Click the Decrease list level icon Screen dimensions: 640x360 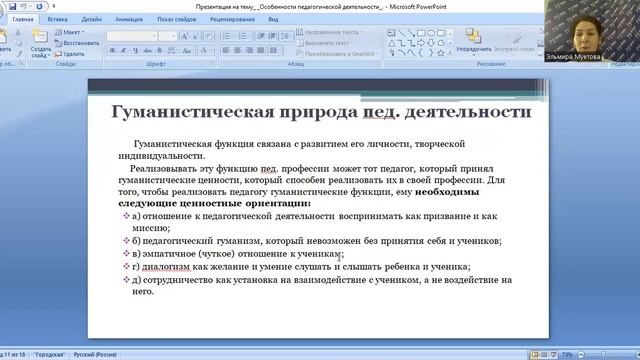coord(261,36)
